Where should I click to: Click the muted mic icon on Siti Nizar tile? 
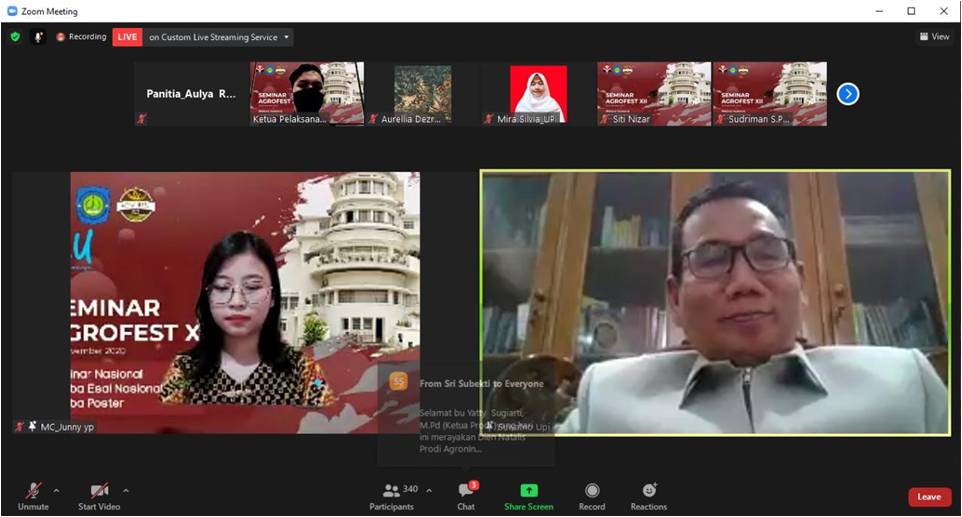(x=605, y=119)
